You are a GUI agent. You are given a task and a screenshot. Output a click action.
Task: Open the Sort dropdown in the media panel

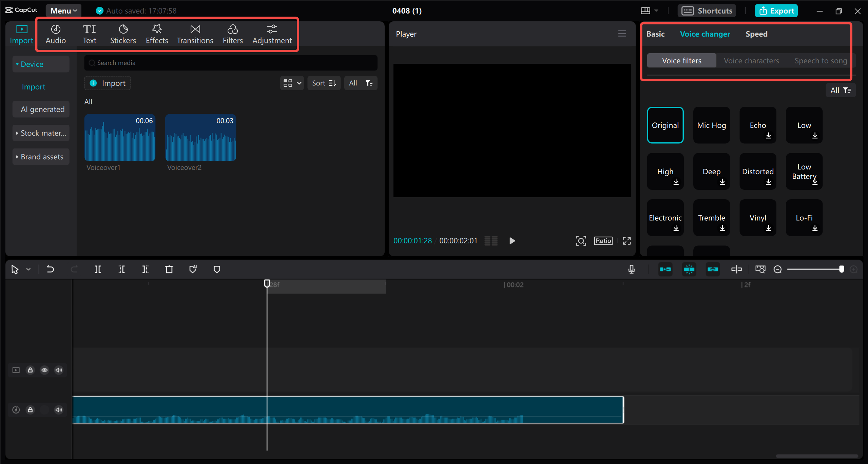pyautogui.click(x=324, y=83)
